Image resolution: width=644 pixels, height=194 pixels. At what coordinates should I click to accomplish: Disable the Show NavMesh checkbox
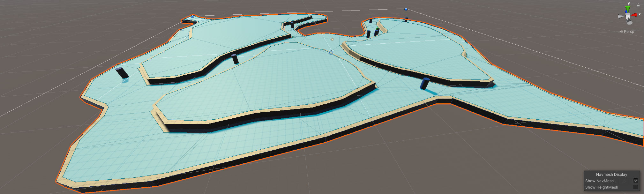(x=635, y=181)
